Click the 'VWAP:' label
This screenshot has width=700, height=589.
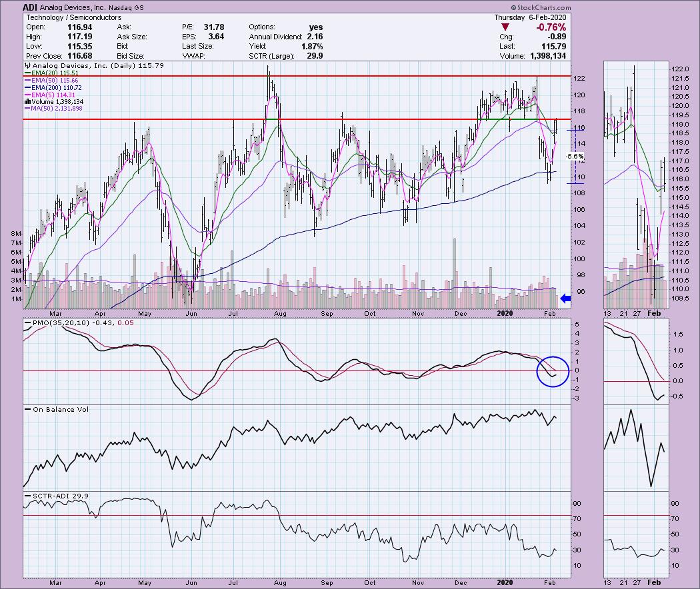coord(193,56)
